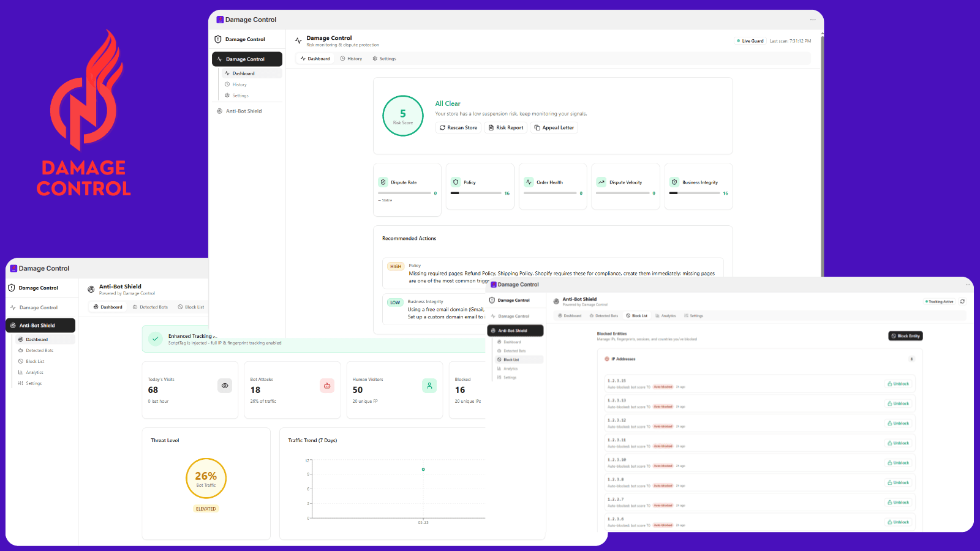
Task: Open Block List in Threat Level window sidebar
Action: pyautogui.click(x=35, y=361)
